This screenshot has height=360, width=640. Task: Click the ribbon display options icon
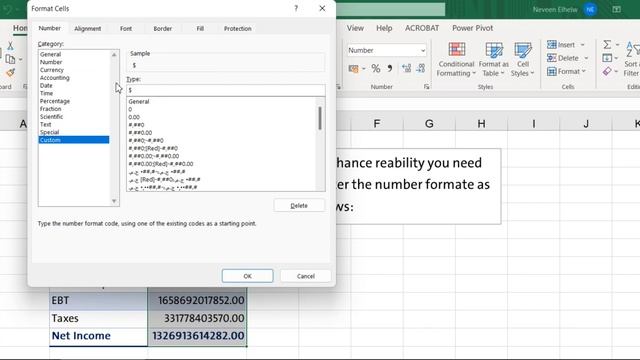[616, 9]
